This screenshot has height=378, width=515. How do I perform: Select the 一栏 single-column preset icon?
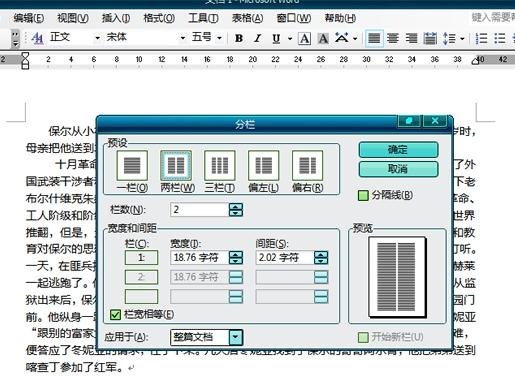tap(132, 165)
